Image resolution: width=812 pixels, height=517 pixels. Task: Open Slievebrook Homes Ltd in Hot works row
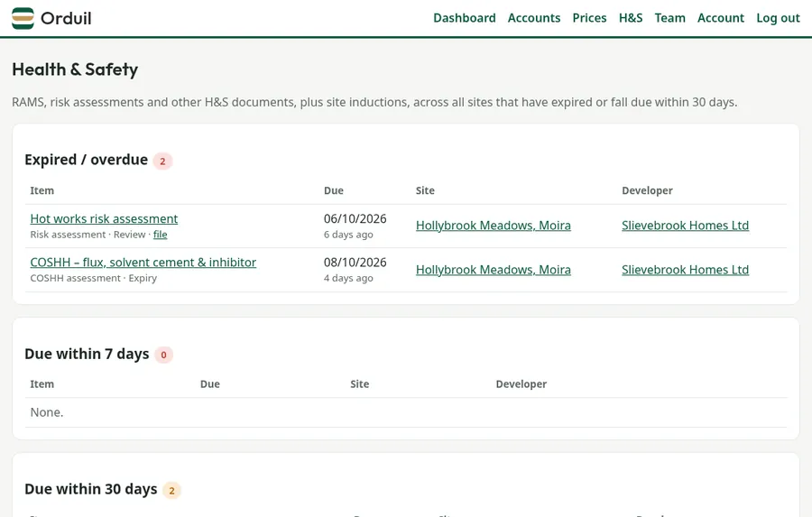(x=685, y=226)
